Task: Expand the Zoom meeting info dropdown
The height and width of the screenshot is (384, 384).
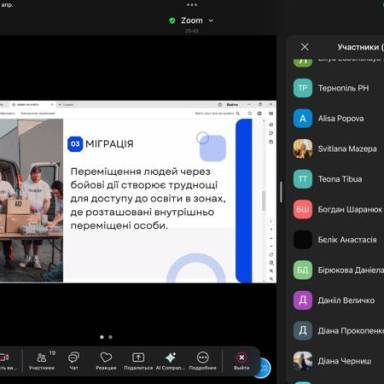Action: 211,21
